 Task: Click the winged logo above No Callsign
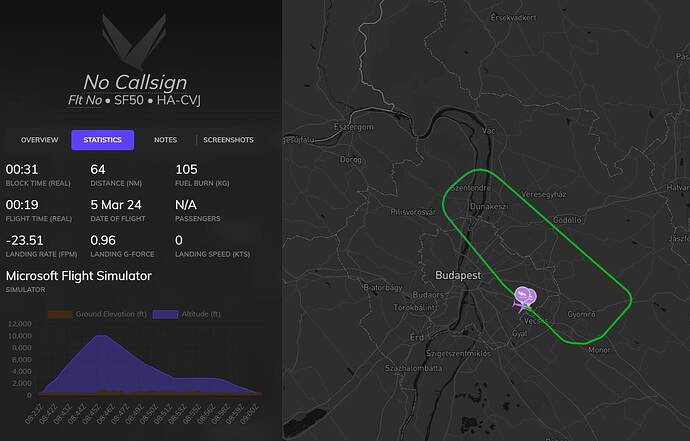pyautogui.click(x=134, y=42)
